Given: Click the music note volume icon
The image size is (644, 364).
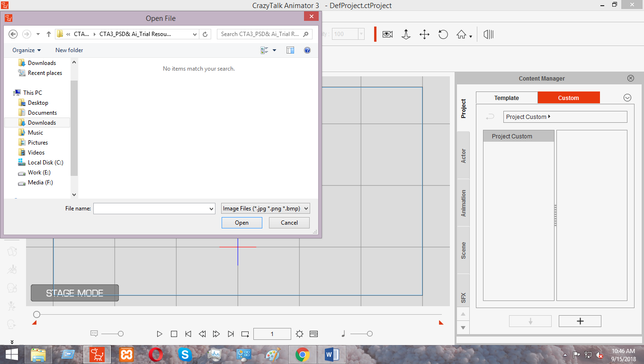Looking at the screenshot, I should pos(343,334).
